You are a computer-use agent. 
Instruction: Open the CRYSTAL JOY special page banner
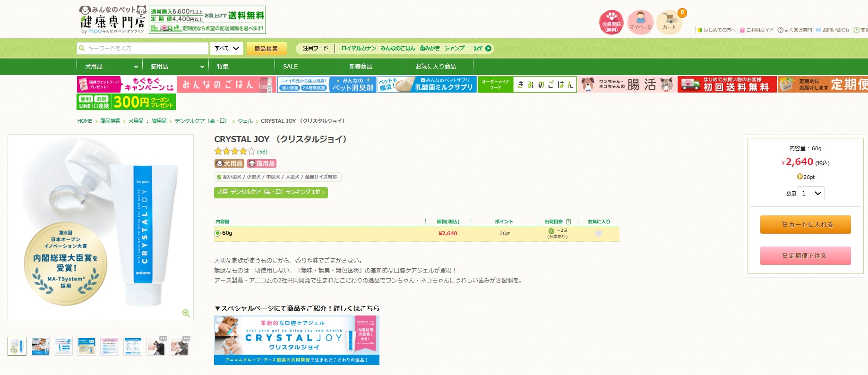point(297,340)
